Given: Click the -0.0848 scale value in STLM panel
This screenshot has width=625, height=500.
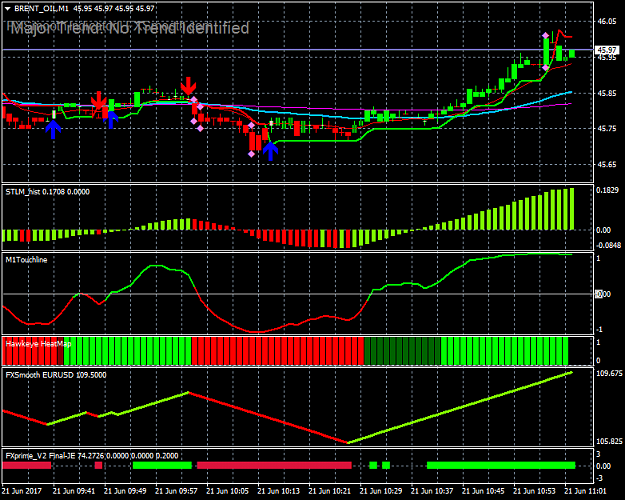Looking at the screenshot, I should (608, 245).
